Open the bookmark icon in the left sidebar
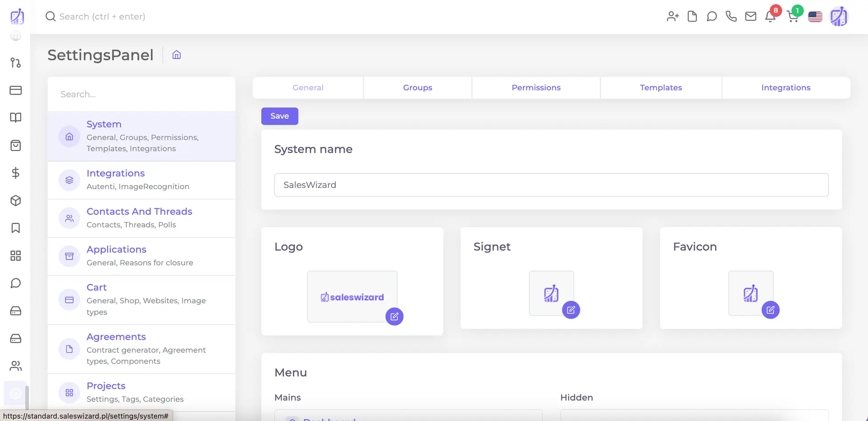Viewport: 868px width, 421px height. (x=15, y=228)
